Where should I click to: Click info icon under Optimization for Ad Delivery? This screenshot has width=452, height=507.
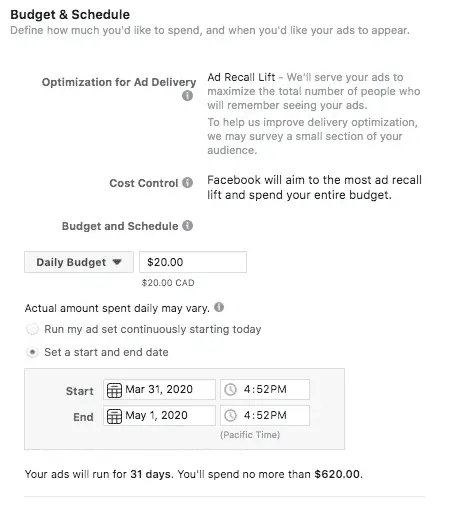(187, 96)
